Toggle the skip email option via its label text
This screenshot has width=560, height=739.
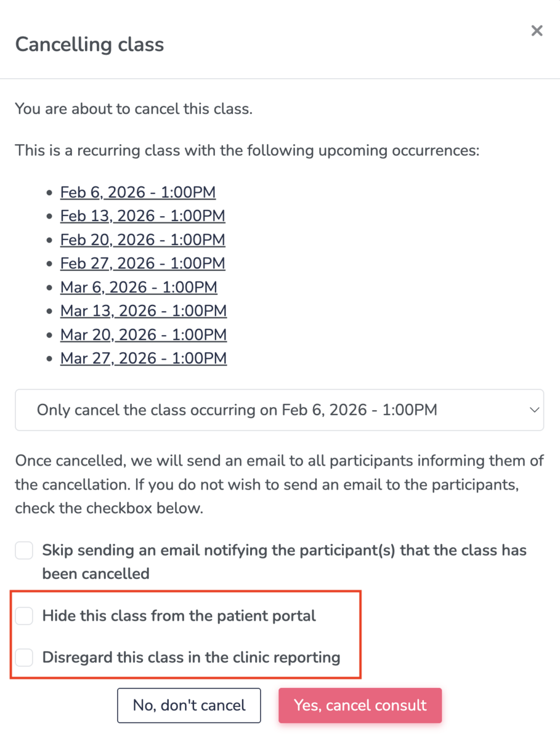283,550
